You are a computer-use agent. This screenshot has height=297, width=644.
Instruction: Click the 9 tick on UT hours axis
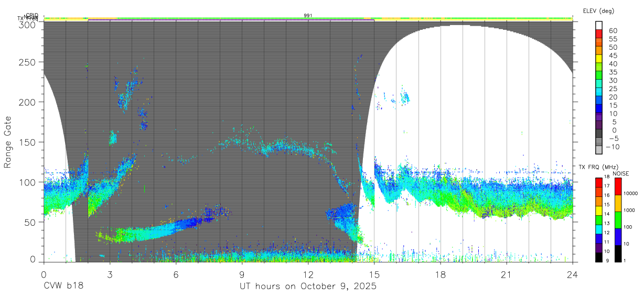pos(242,274)
